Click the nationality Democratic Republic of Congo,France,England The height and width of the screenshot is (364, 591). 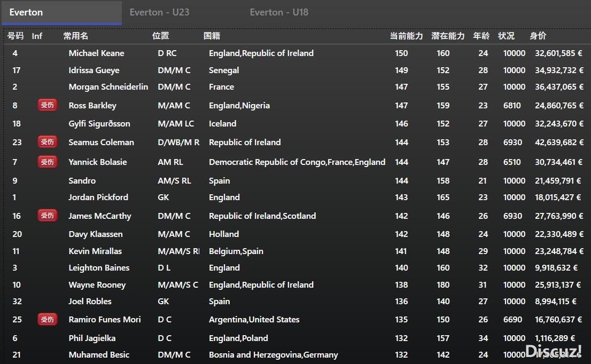(x=297, y=162)
